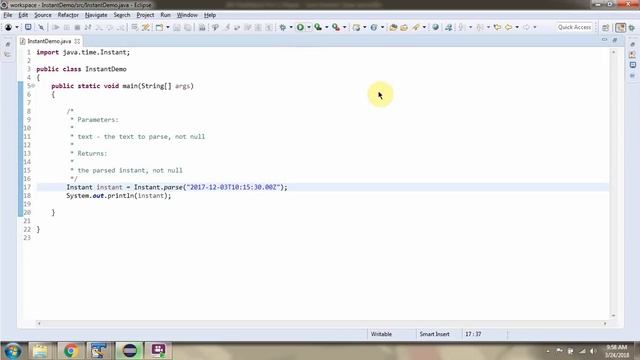
Task: Click the Disconnect debug toolbar icon
Action: tap(88, 27)
